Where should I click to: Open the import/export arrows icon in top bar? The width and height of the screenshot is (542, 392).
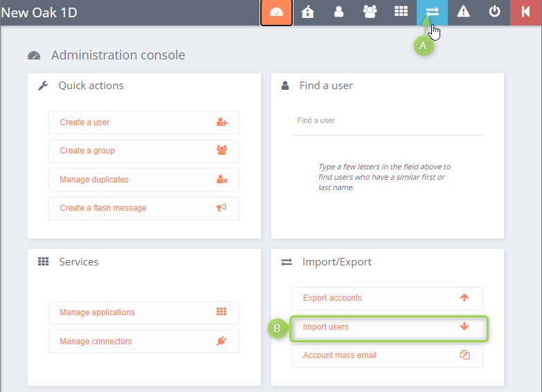coord(432,12)
